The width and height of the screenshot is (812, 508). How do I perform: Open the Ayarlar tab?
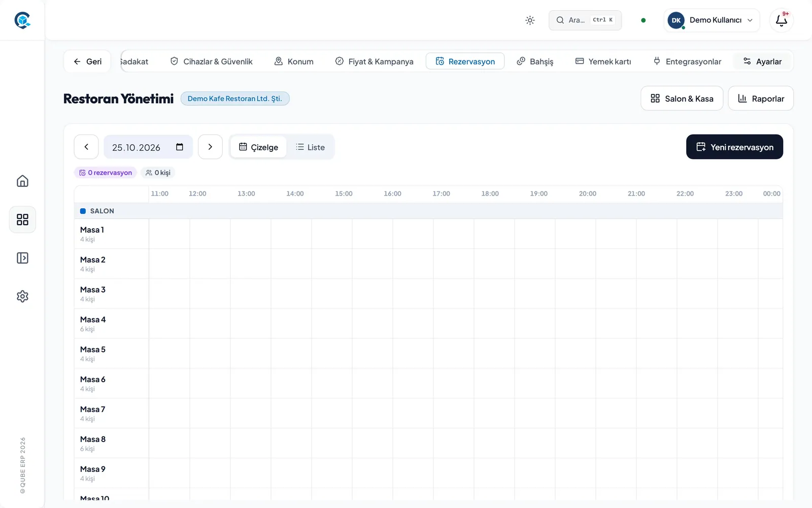tap(762, 61)
